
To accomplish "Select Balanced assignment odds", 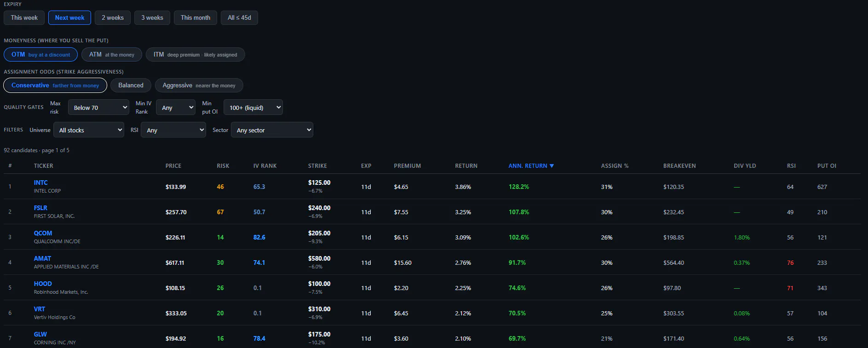I will [131, 86].
